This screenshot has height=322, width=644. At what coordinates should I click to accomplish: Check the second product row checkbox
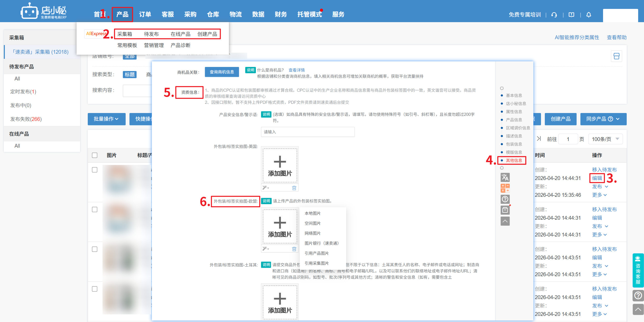[x=95, y=209]
